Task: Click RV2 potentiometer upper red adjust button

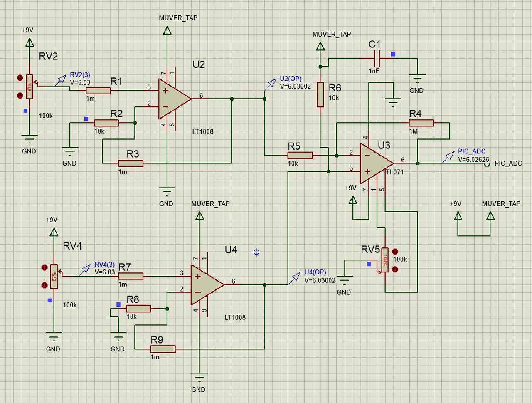Action: point(20,78)
